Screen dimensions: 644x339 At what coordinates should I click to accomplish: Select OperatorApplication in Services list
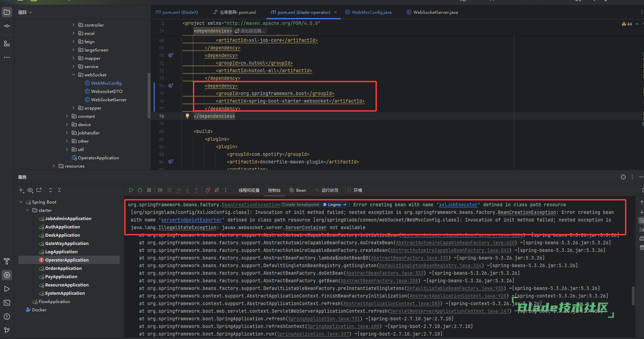pyautogui.click(x=69, y=260)
